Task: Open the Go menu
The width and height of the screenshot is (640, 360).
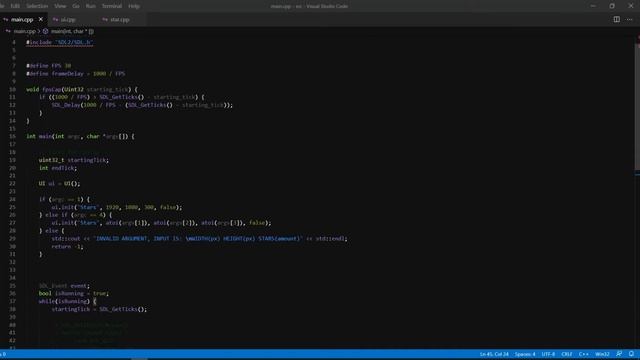Action: click(x=76, y=6)
